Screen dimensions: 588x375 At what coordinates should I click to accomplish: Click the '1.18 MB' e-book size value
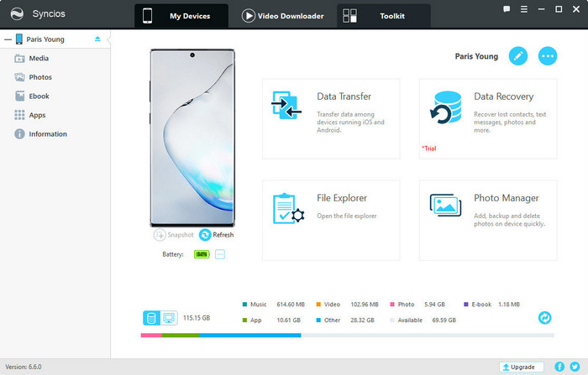(509, 305)
